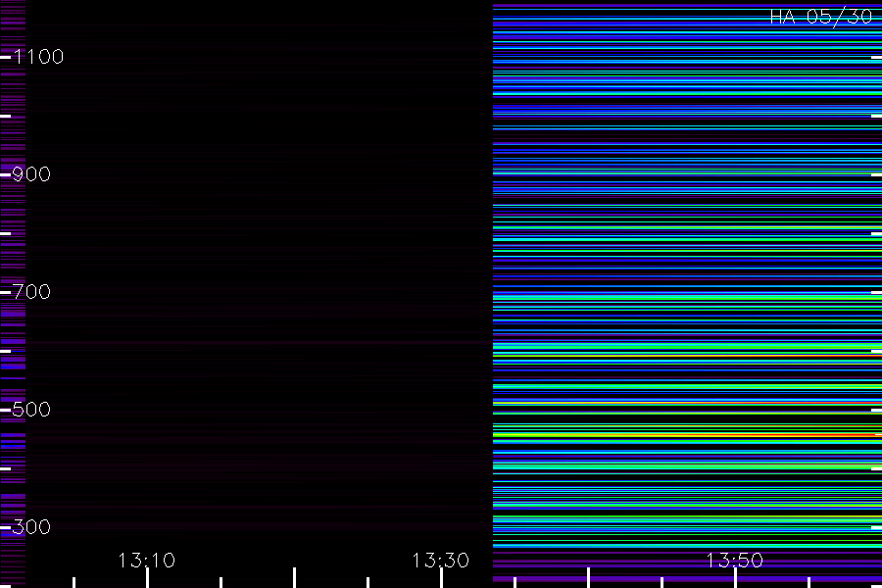882x588 pixels.
Task: Click the time tick mark below 13:30
Action: pos(441,578)
